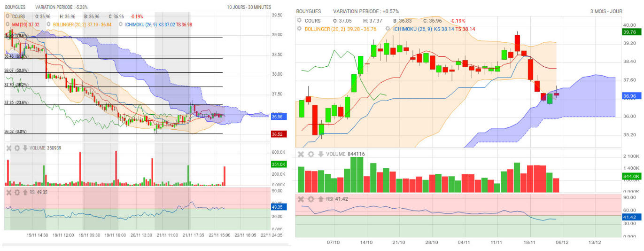Click the 07/10 date axis label
This screenshot has height=251, width=644.
click(x=333, y=243)
